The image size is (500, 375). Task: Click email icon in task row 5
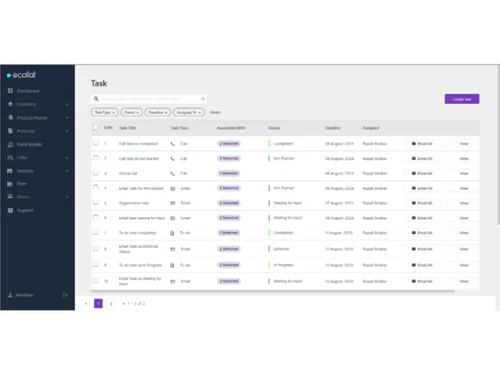coord(173,203)
